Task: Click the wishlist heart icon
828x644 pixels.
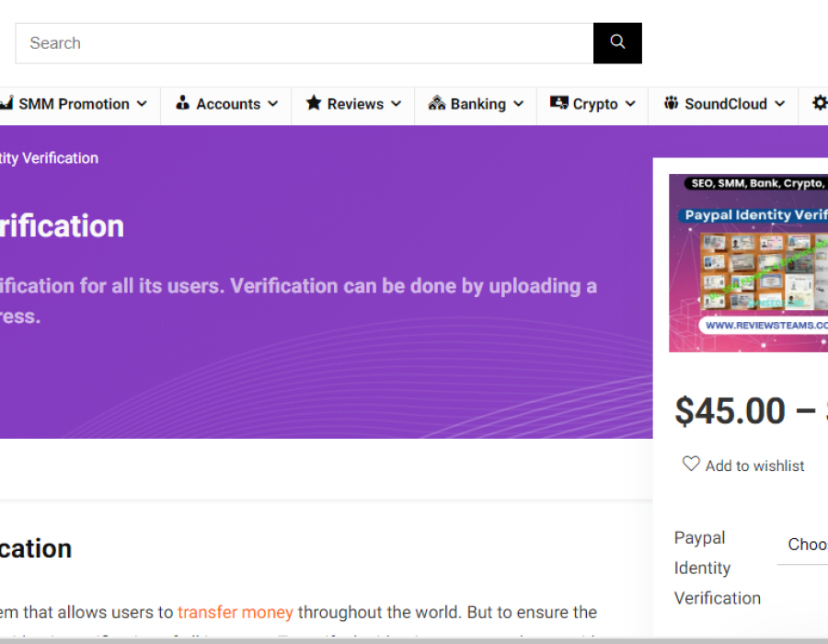Action: coord(691,465)
